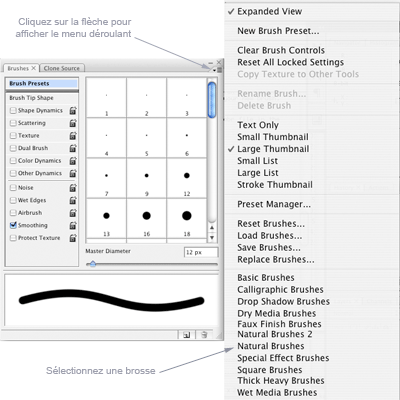Click the lock icon next to Noise
The height and width of the screenshot is (400, 400).
click(x=73, y=188)
